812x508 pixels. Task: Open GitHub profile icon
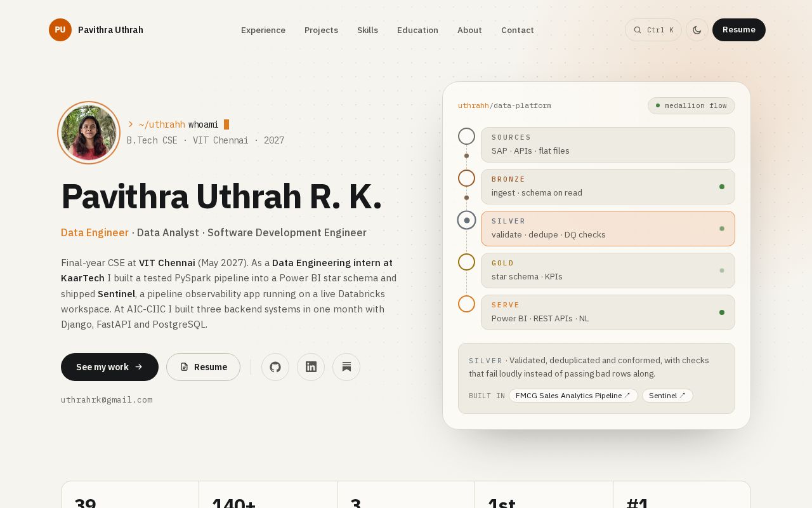click(275, 367)
